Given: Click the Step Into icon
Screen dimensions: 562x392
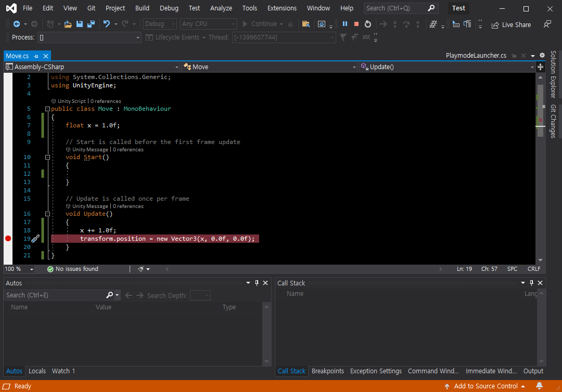Looking at the screenshot, I should (x=395, y=24).
